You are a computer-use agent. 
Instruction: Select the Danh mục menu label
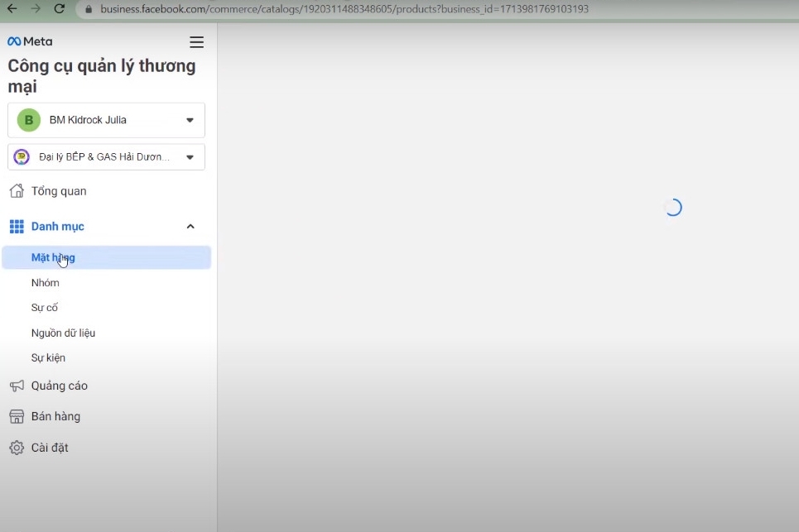[x=58, y=227]
